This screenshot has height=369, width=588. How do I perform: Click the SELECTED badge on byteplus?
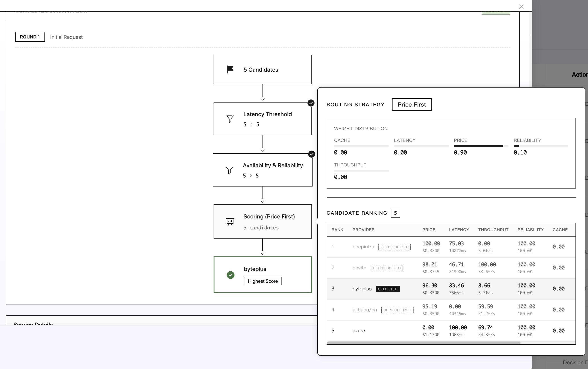pos(388,289)
